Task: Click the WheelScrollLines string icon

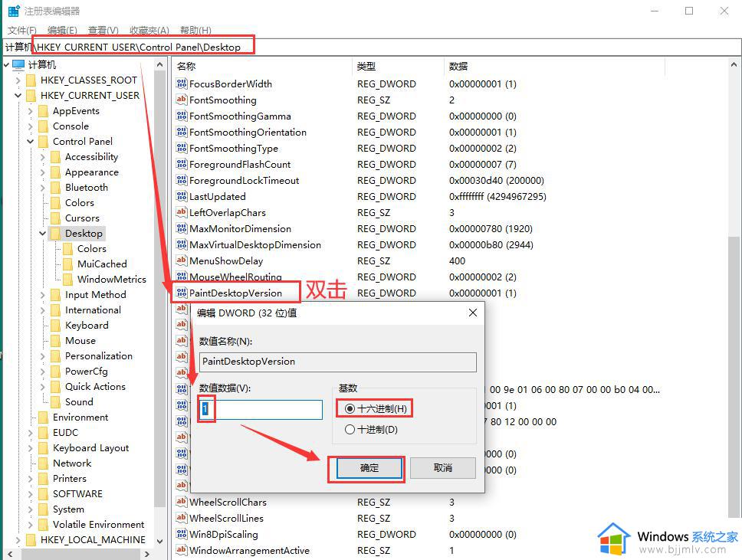Action: [x=181, y=518]
